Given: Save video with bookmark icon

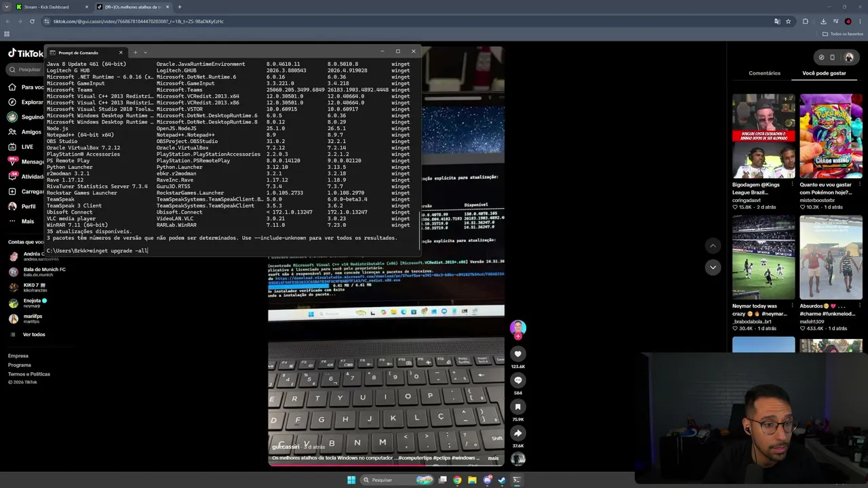Looking at the screenshot, I should [x=517, y=407].
